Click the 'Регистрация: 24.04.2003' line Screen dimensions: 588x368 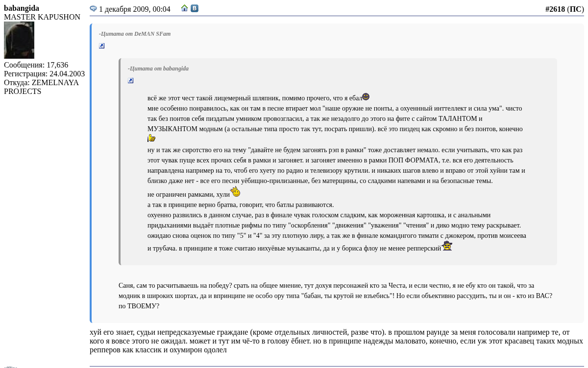click(44, 74)
